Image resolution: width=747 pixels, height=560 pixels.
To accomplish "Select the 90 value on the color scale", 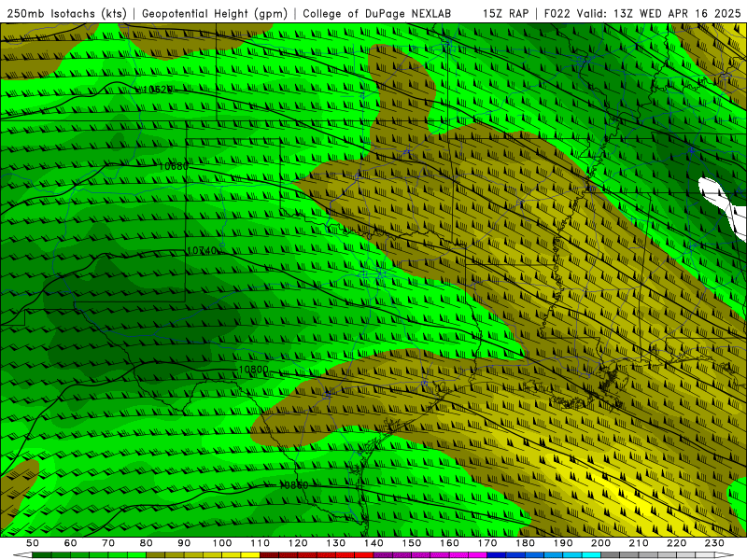I will [x=184, y=543].
